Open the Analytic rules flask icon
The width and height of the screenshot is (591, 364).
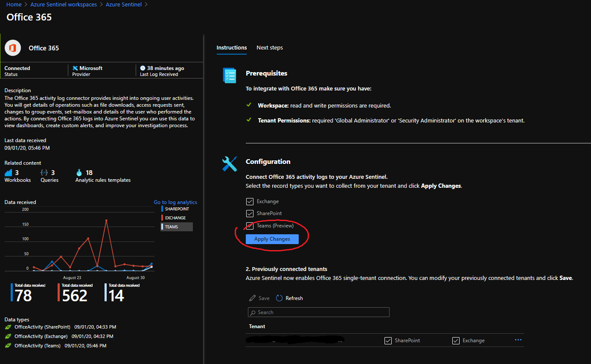click(x=79, y=172)
